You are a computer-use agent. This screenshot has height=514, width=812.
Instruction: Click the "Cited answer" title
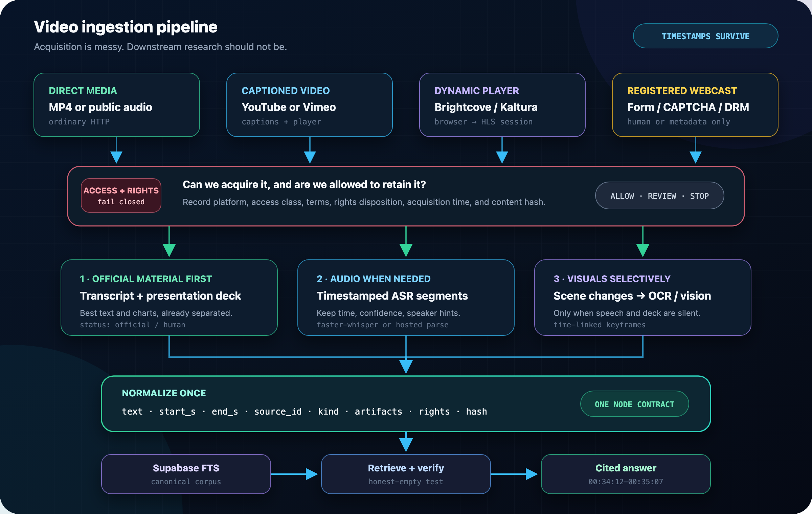click(x=626, y=468)
